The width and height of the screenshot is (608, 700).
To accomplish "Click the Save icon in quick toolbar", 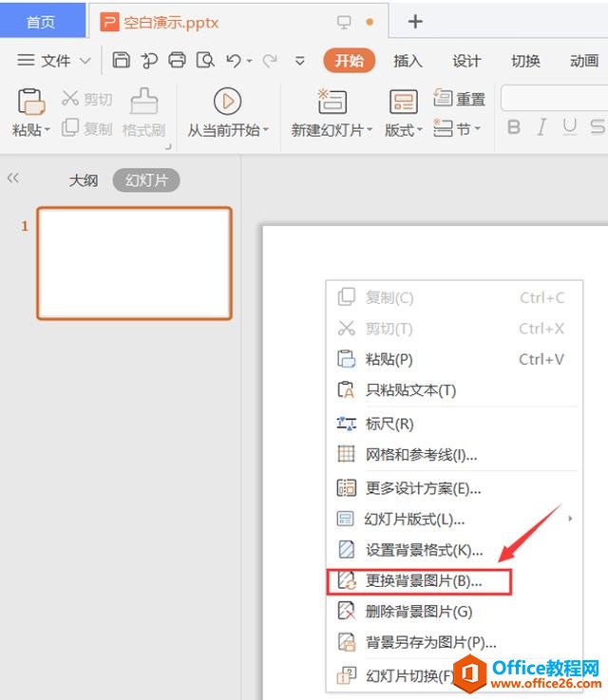I will click(121, 61).
